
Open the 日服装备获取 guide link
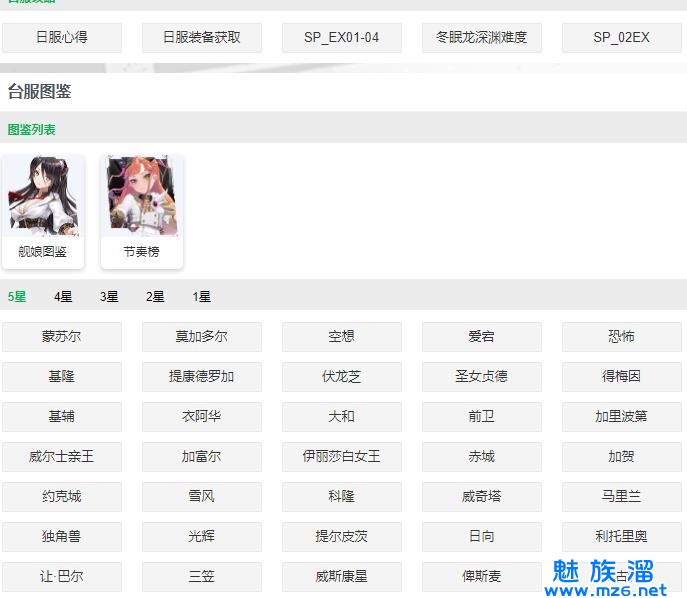tap(202, 38)
